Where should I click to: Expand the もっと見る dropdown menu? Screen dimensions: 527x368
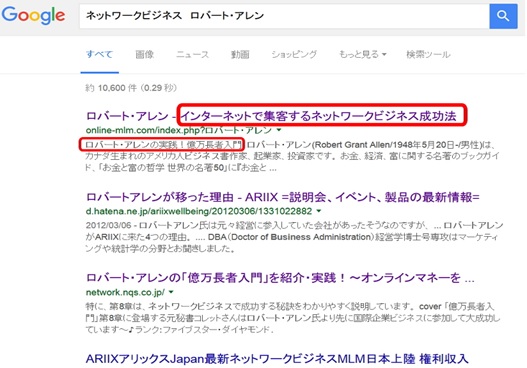click(363, 54)
